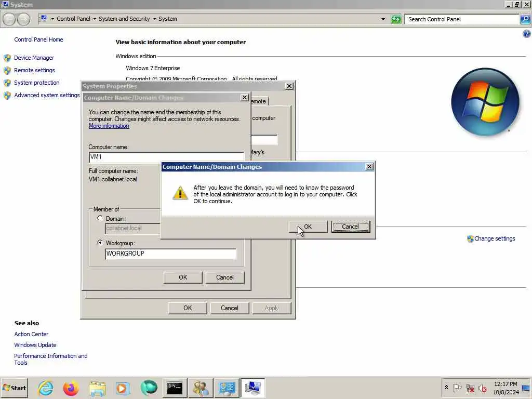Viewport: 532px width, 399px height.
Task: Switch to the Remote tab
Action: click(259, 101)
